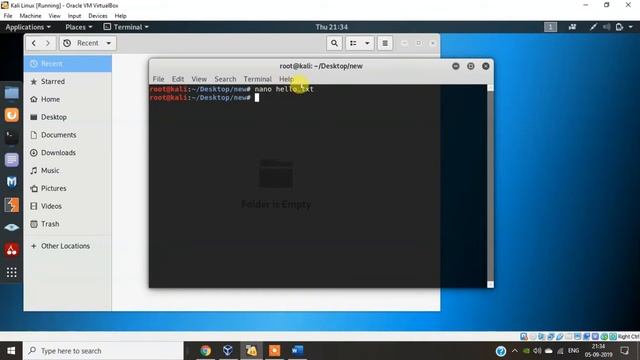This screenshot has width=640, height=360.
Task: Select Recent in the sidebar
Action: (68, 64)
